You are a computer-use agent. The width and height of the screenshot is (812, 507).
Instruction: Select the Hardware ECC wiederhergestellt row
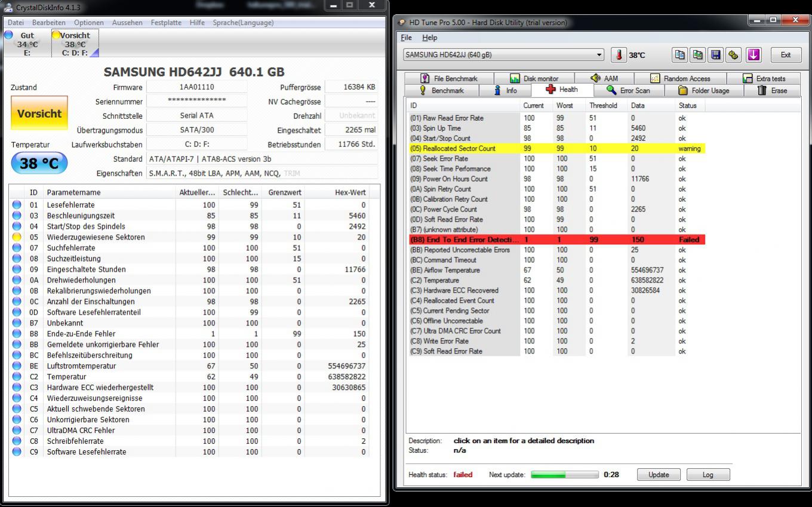click(x=190, y=388)
